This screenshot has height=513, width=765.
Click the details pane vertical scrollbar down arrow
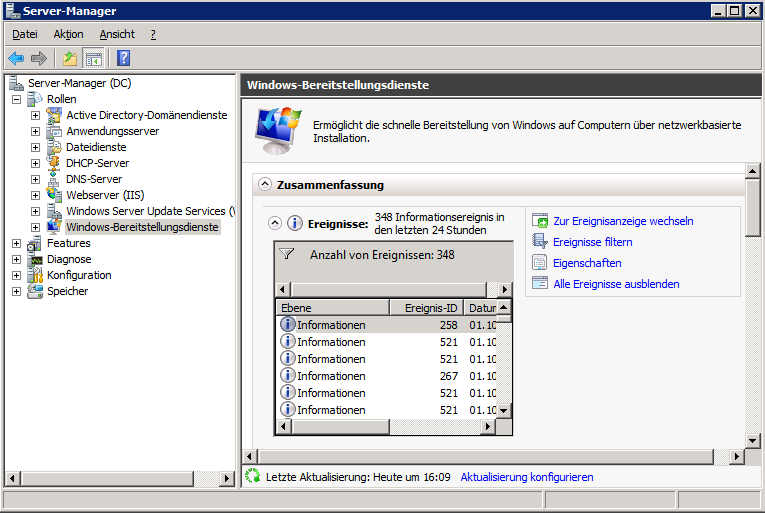[x=753, y=441]
